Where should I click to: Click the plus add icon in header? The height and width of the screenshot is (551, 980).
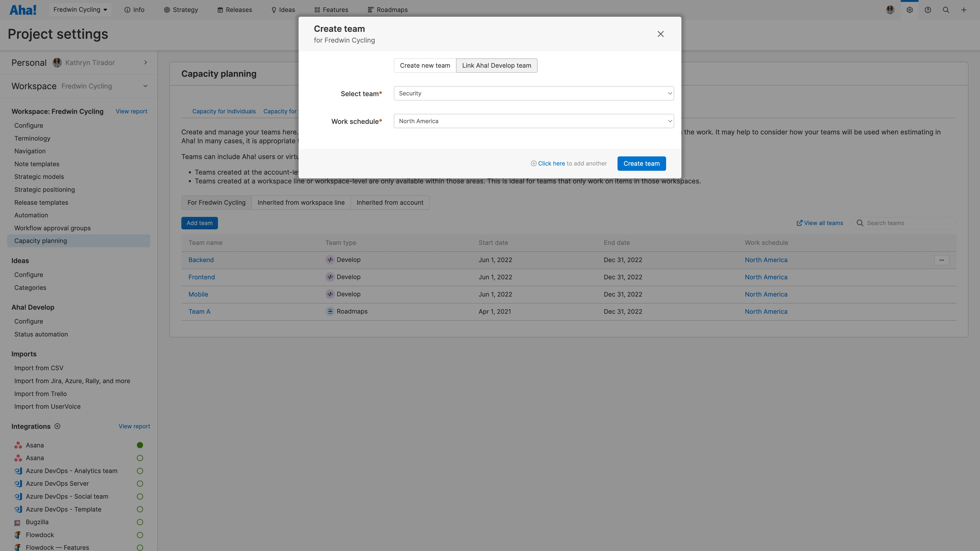[964, 10]
